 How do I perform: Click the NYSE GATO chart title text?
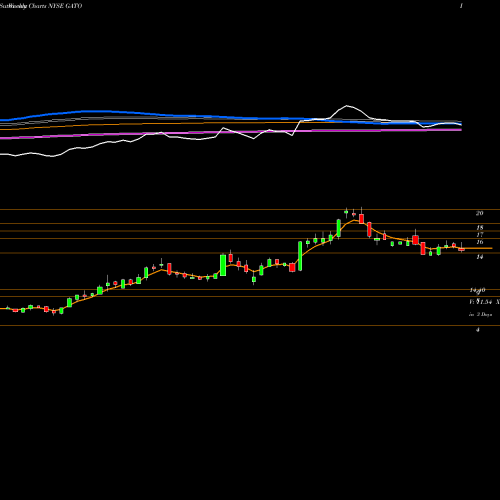tap(41, 6)
